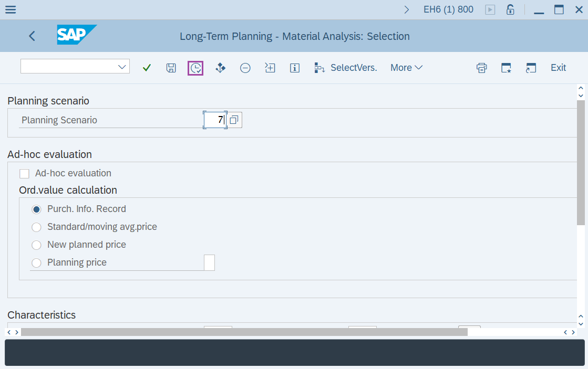Open the Get Variant icon
This screenshot has width=588, height=369.
tap(220, 68)
